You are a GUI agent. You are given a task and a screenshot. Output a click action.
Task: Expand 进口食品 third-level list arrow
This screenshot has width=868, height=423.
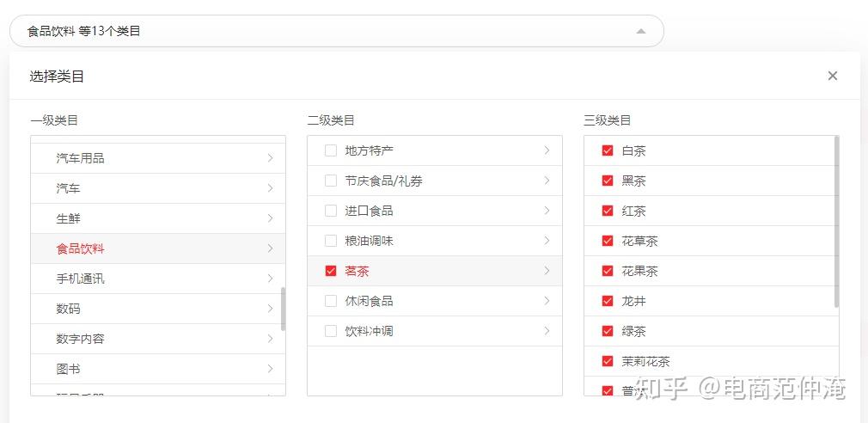click(547, 211)
